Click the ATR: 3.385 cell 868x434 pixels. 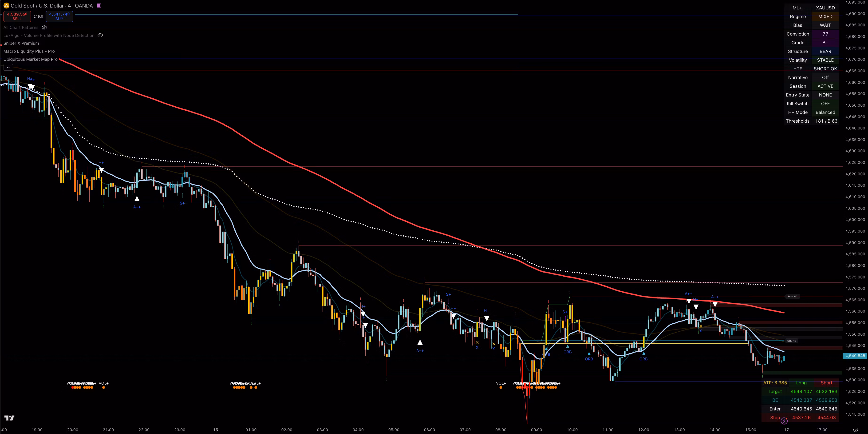coord(775,383)
